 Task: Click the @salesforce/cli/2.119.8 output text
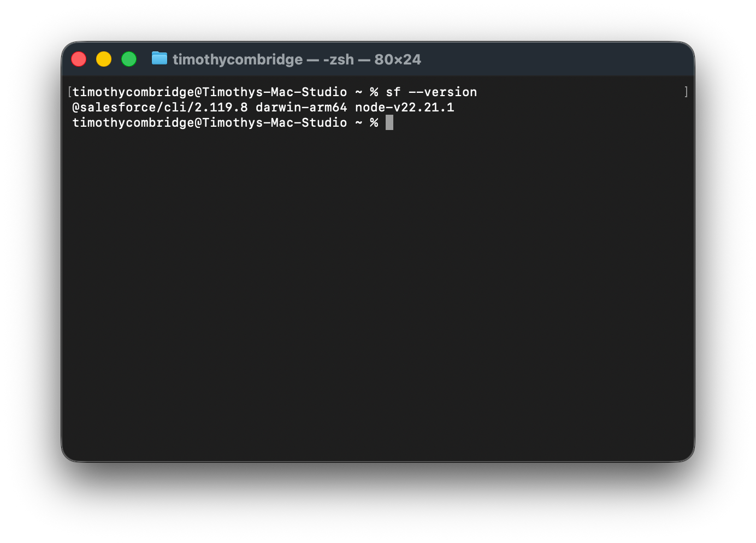click(160, 107)
